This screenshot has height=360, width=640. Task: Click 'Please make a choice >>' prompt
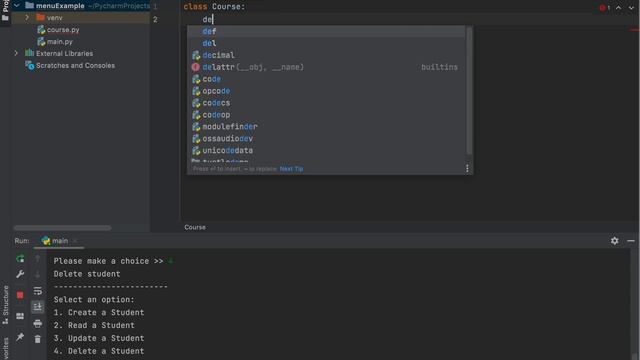(108, 261)
